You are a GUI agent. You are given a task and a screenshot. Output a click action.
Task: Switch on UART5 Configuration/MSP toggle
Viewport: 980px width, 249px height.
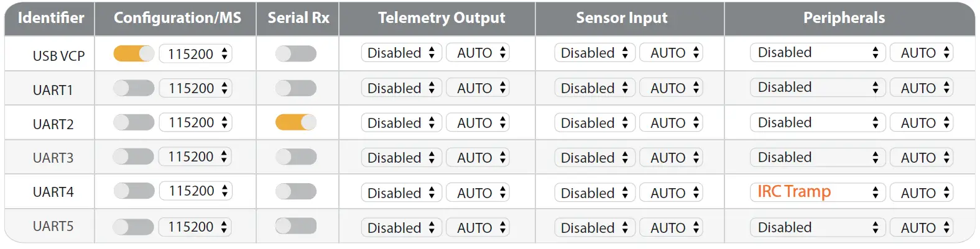point(133,227)
